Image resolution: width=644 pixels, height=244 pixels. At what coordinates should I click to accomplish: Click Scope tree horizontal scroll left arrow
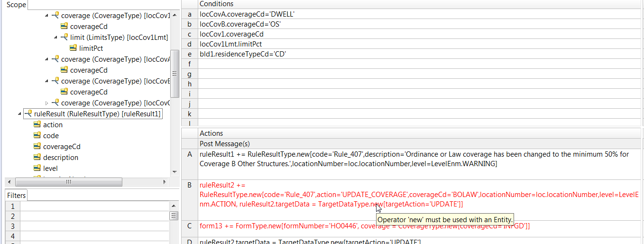[x=9, y=182]
